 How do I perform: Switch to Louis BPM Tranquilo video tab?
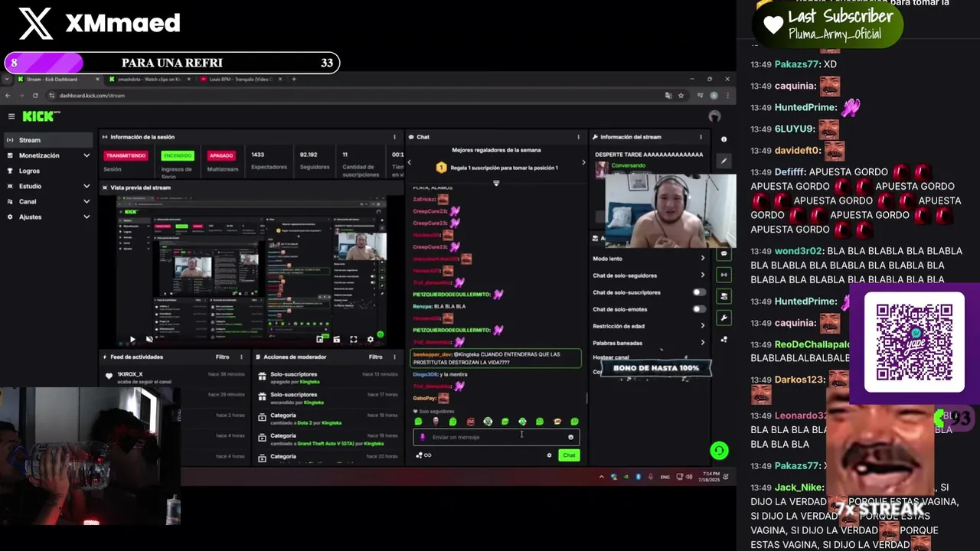tap(242, 79)
